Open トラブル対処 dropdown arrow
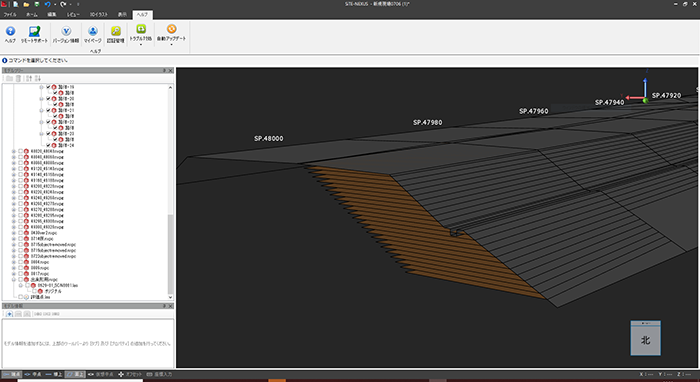The image size is (700, 382). tap(141, 44)
